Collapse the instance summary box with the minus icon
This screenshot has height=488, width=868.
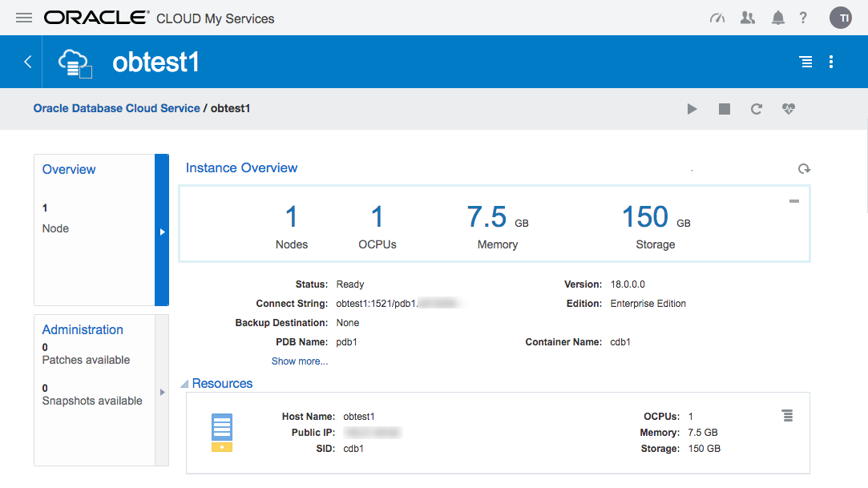pyautogui.click(x=793, y=201)
